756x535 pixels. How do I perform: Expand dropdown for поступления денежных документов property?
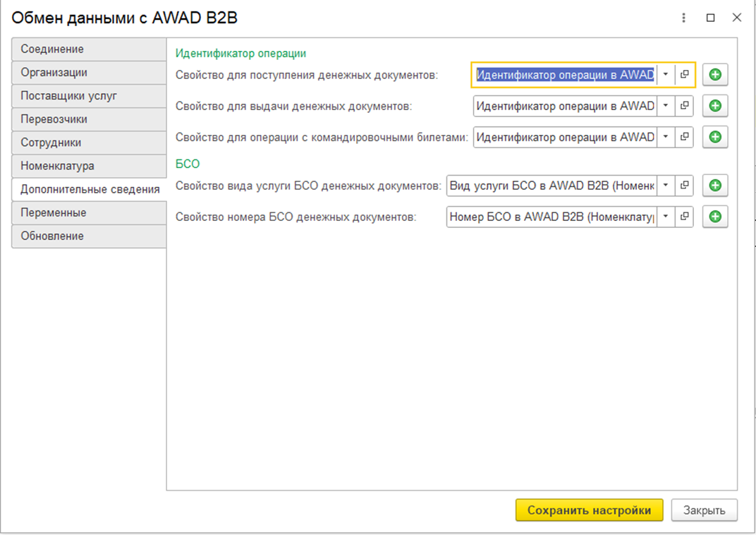(x=665, y=75)
